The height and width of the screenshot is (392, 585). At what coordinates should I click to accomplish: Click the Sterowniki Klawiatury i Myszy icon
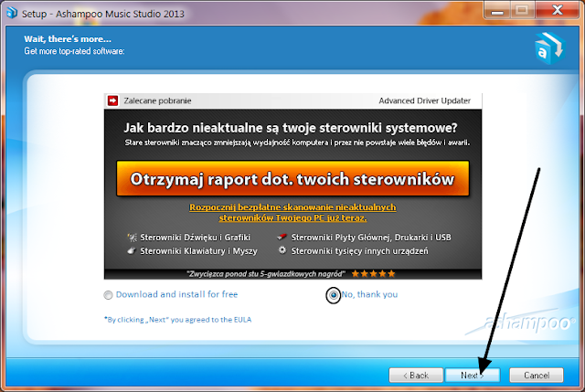133,250
